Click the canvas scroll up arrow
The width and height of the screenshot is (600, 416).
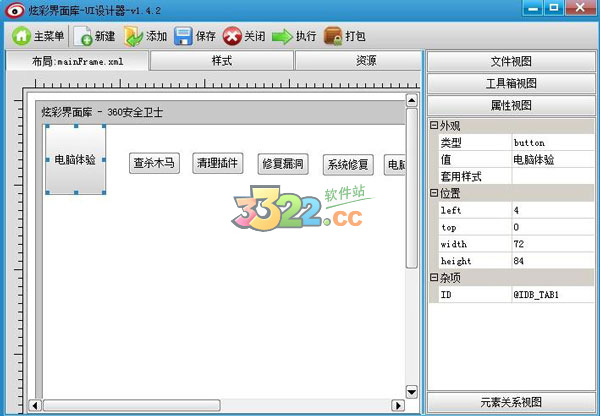click(411, 101)
